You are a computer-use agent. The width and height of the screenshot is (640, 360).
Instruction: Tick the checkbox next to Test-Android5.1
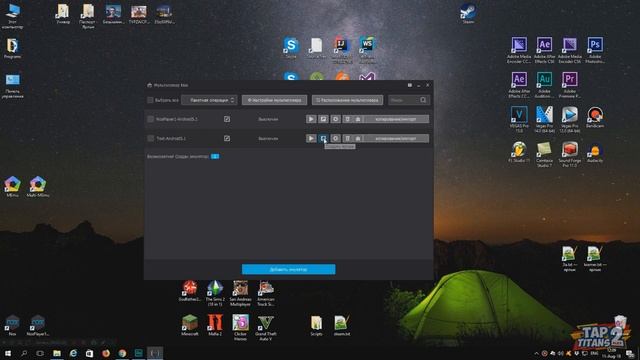[151, 138]
